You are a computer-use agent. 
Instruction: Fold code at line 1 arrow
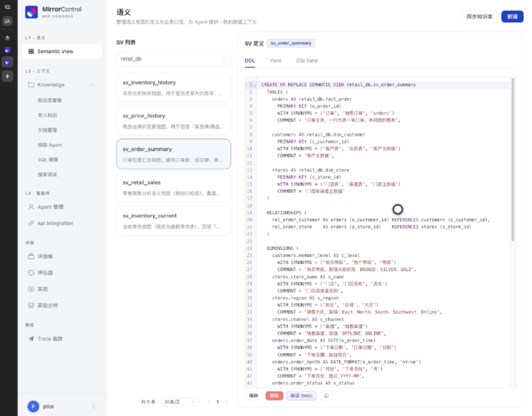(x=255, y=85)
